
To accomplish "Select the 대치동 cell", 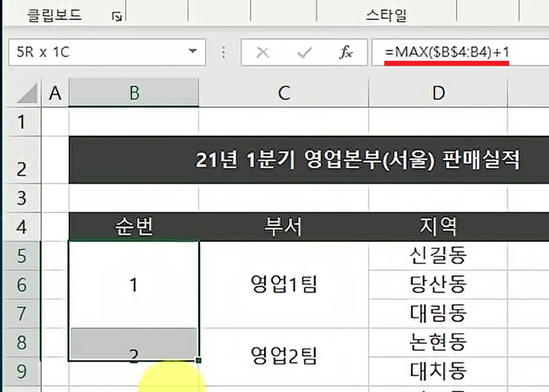I will (438, 371).
